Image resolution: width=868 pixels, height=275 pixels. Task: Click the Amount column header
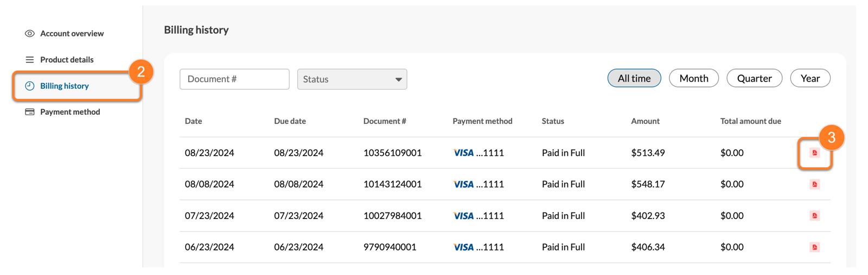[x=645, y=121]
